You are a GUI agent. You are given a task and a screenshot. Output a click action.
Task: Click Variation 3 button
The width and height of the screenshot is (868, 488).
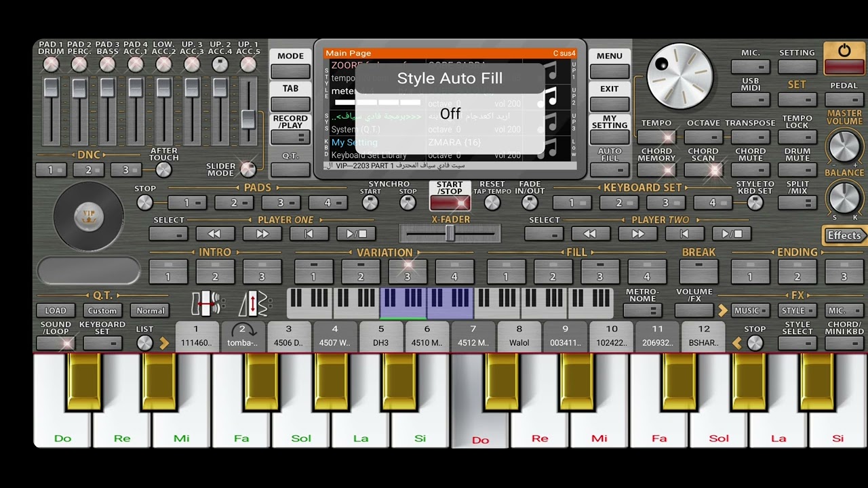point(408,271)
